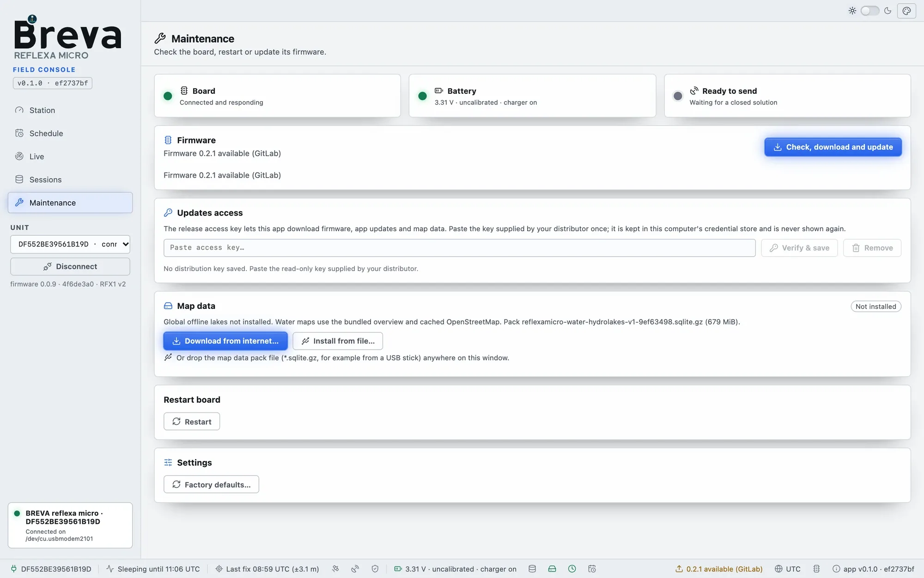924x578 pixels.
Task: Select Maintenance in the sidebar
Action: 70,203
